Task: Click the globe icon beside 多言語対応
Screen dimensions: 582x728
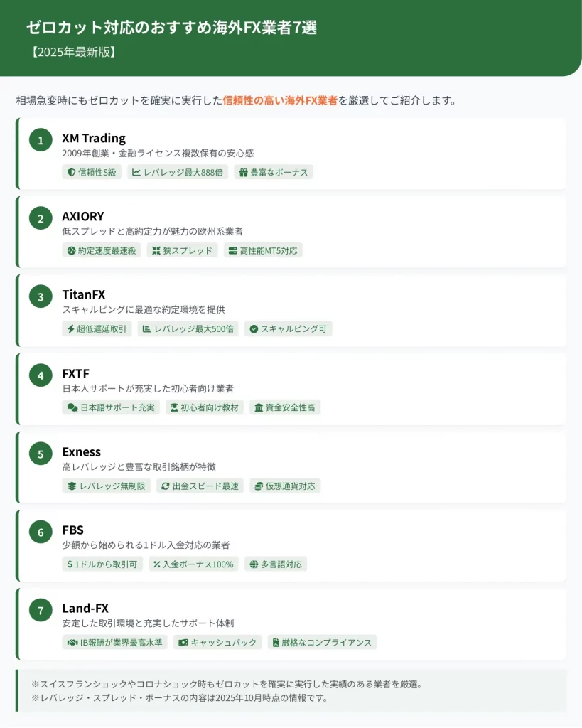Action: 254,564
